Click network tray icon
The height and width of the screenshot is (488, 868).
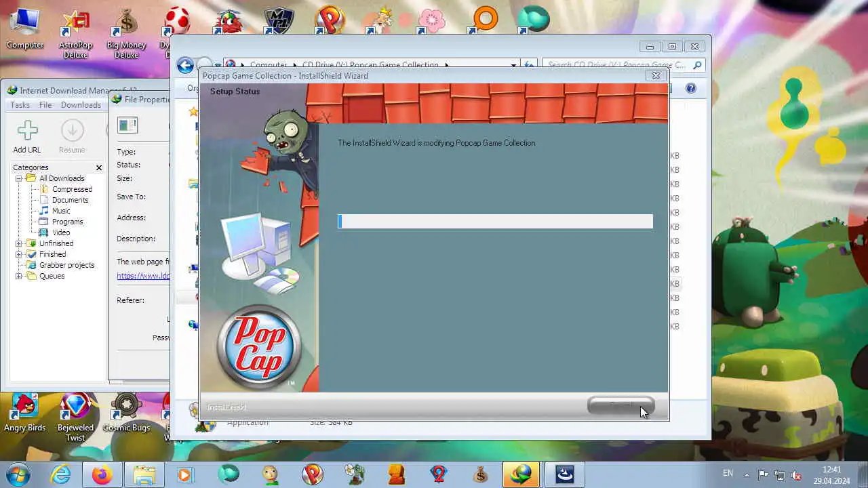[780, 474]
